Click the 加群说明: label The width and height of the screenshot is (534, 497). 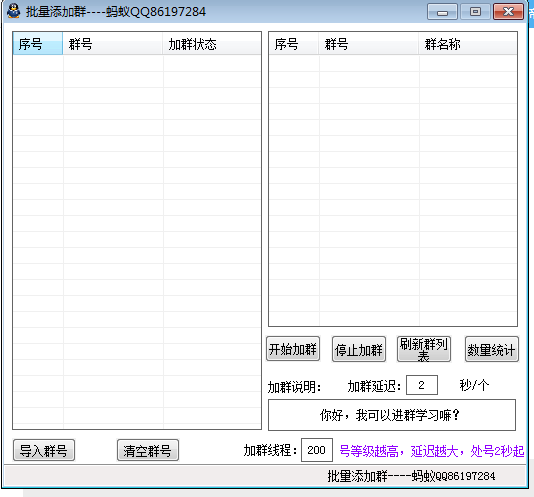pos(294,387)
